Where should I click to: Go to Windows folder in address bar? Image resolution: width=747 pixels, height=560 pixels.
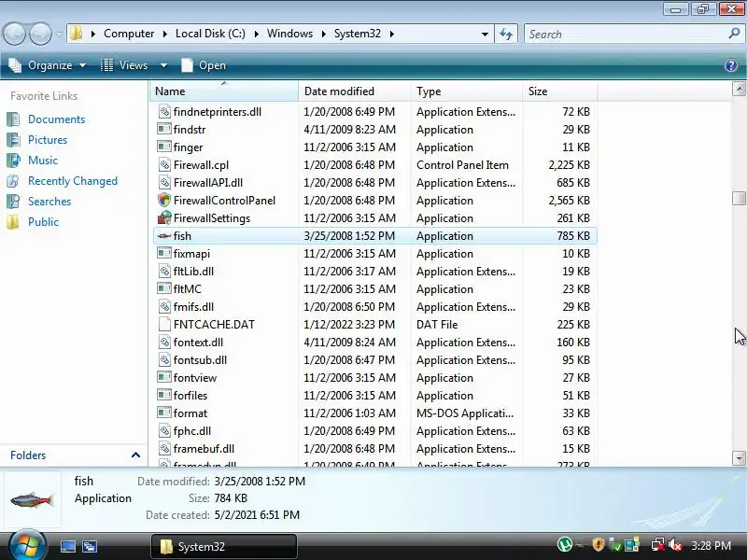289,34
